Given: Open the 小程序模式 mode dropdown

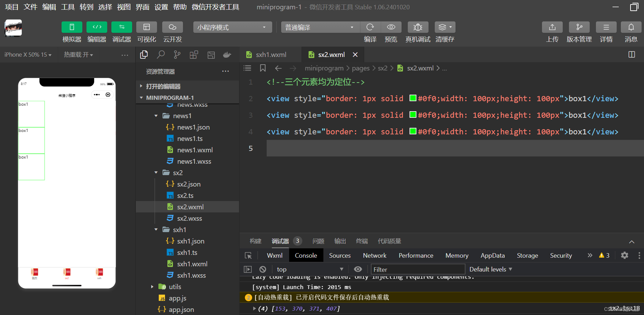Looking at the screenshot, I should pyautogui.click(x=232, y=27).
